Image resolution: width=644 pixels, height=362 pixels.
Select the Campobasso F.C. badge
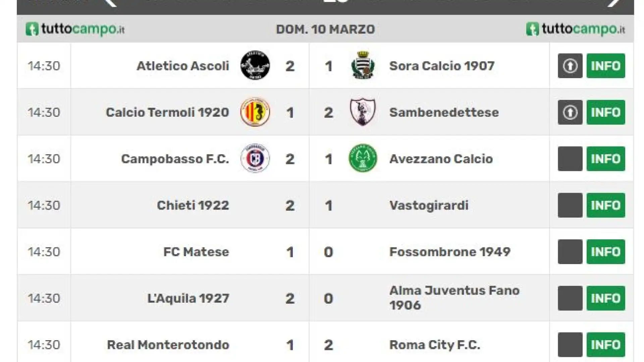(x=255, y=159)
